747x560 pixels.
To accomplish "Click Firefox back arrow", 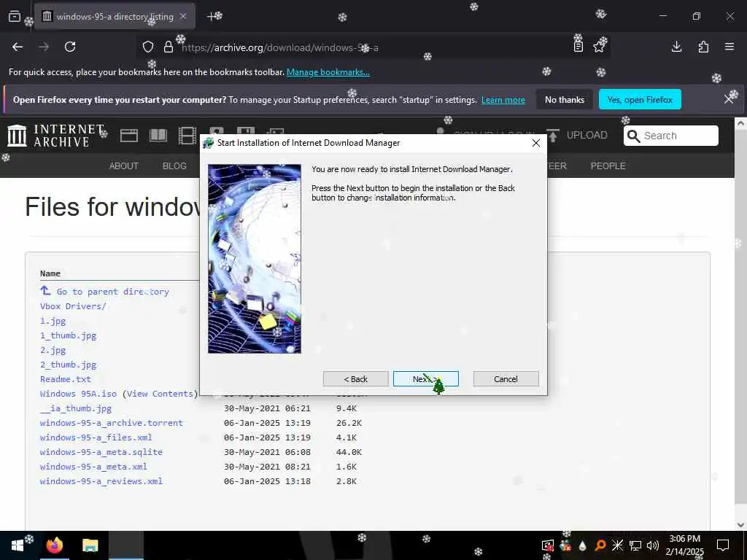I will (x=18, y=47).
